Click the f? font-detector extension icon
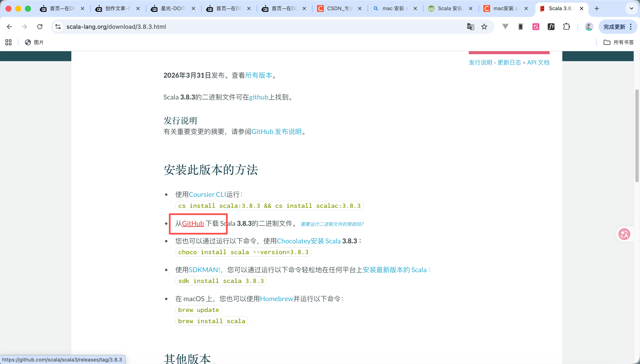The height and width of the screenshot is (364, 640). (x=551, y=26)
